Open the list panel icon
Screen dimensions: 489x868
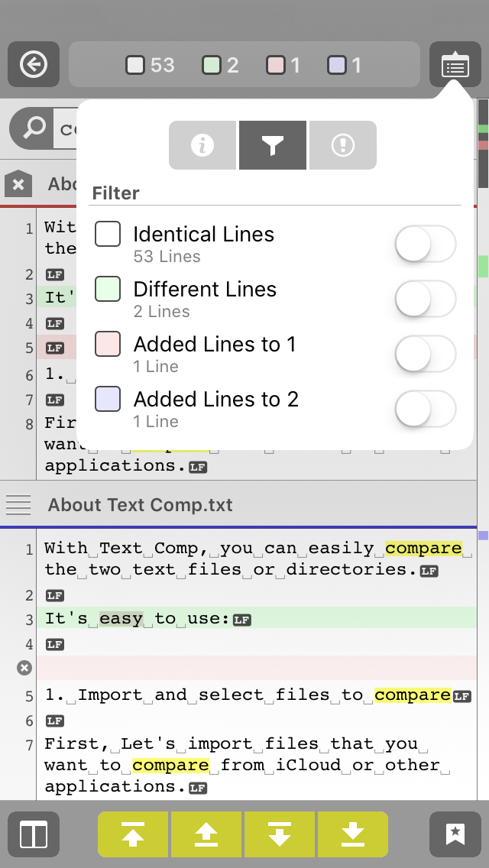455,64
